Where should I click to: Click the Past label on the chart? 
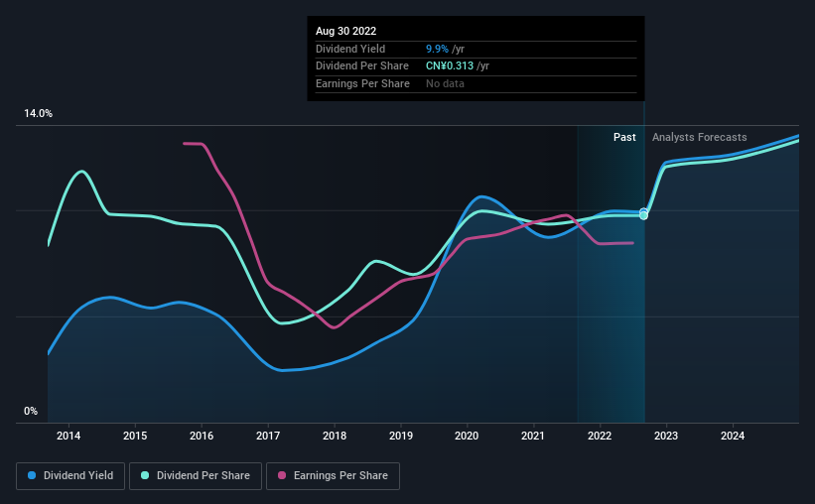pyautogui.click(x=624, y=138)
